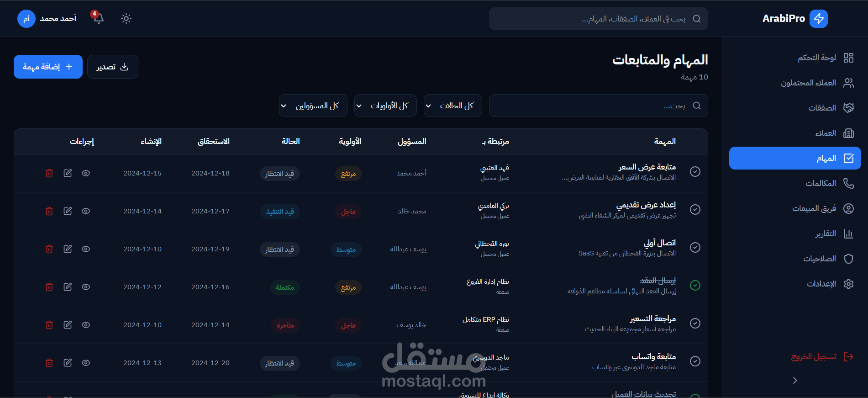Click تسجيل الخروج to log out
This screenshot has width=868, height=398.
click(822, 356)
